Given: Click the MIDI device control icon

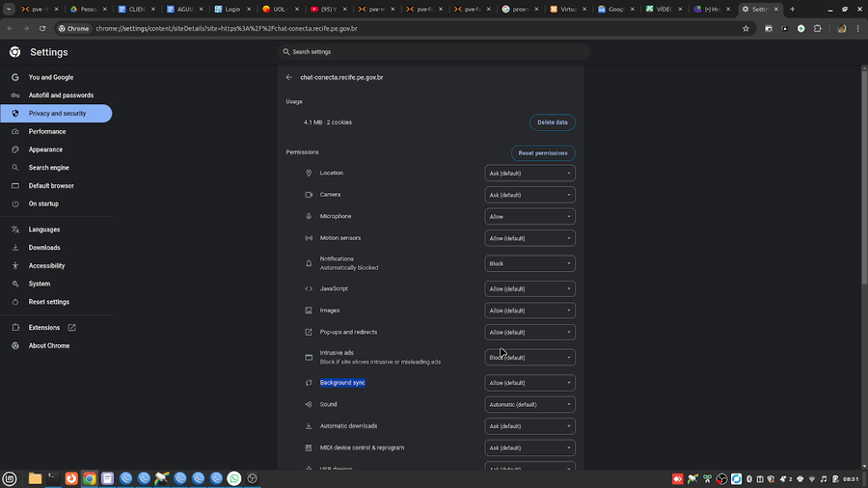Looking at the screenshot, I should tap(309, 447).
